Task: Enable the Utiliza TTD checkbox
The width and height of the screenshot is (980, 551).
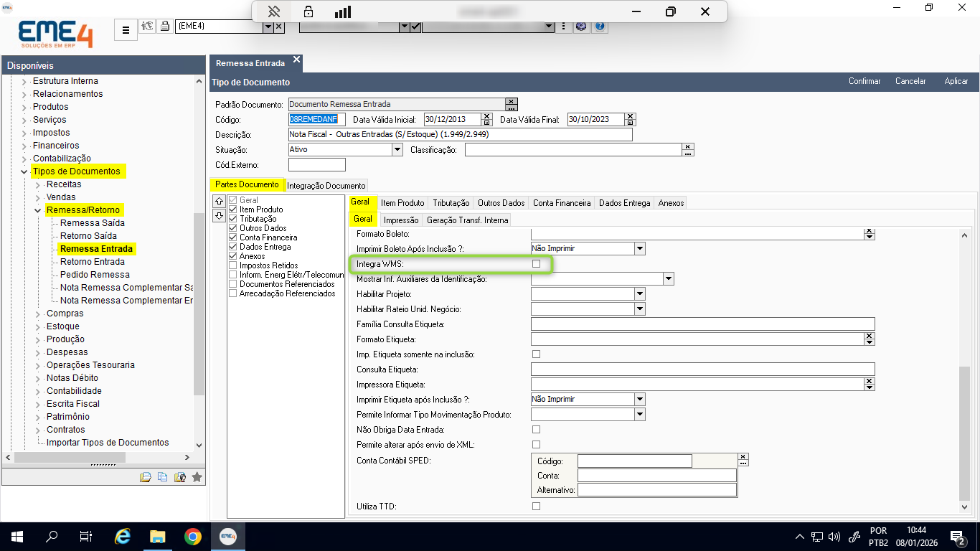Action: click(x=536, y=507)
